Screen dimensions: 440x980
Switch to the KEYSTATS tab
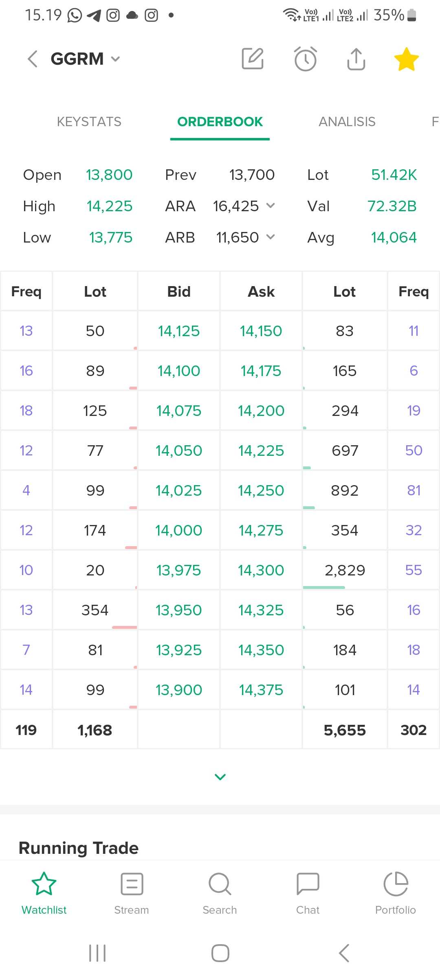(89, 122)
